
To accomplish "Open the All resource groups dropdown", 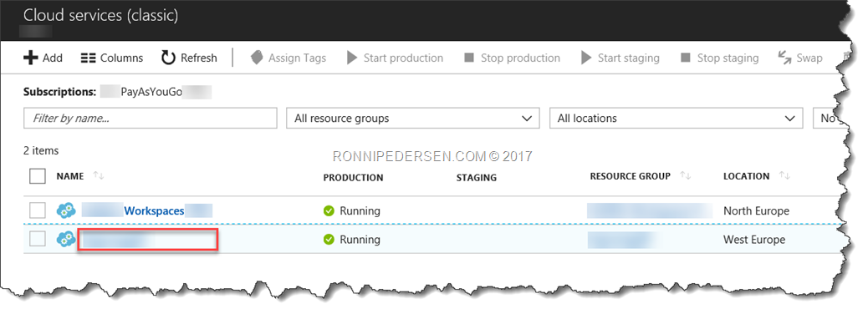I will click(413, 119).
